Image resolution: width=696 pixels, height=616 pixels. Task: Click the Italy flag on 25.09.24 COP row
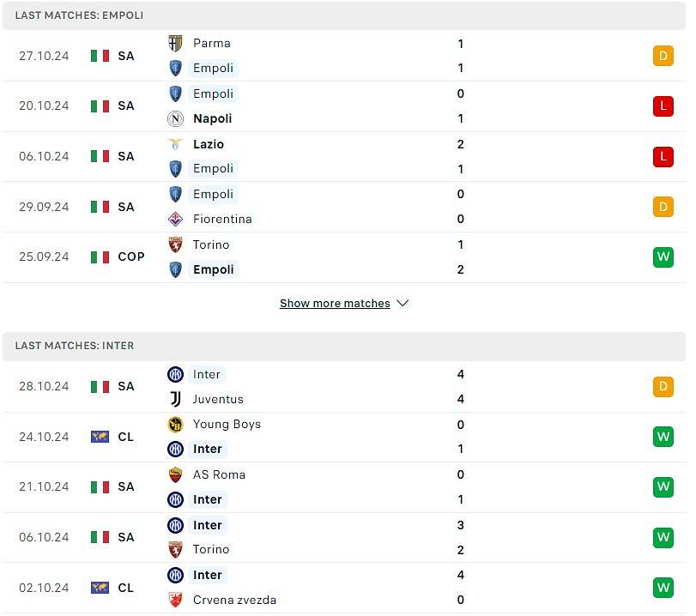pos(100,257)
